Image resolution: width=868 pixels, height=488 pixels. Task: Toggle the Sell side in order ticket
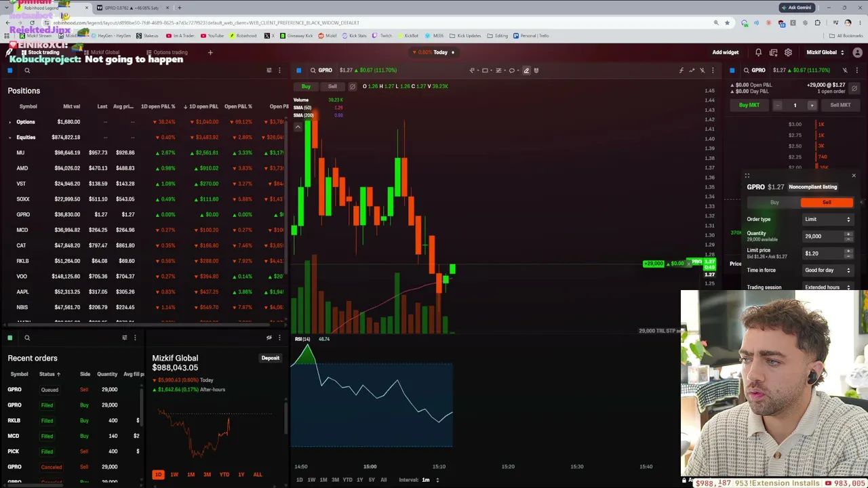827,203
